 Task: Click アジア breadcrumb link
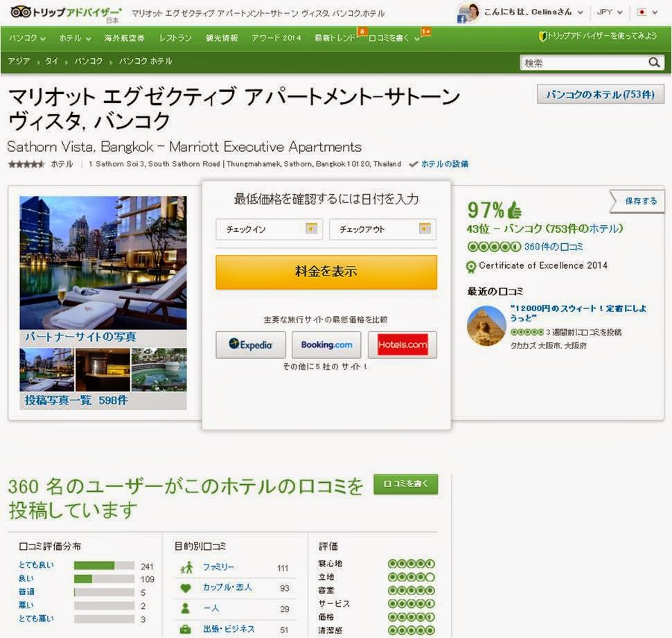19,61
